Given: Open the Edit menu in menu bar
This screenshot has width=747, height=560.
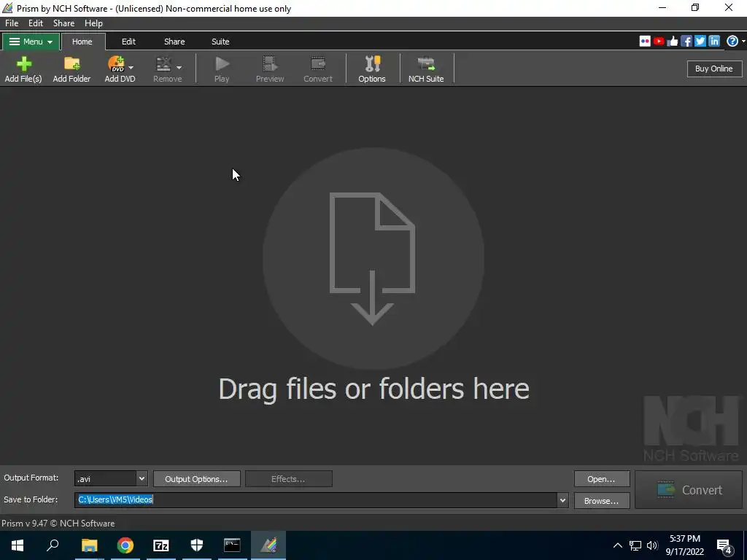Looking at the screenshot, I should pos(36,23).
